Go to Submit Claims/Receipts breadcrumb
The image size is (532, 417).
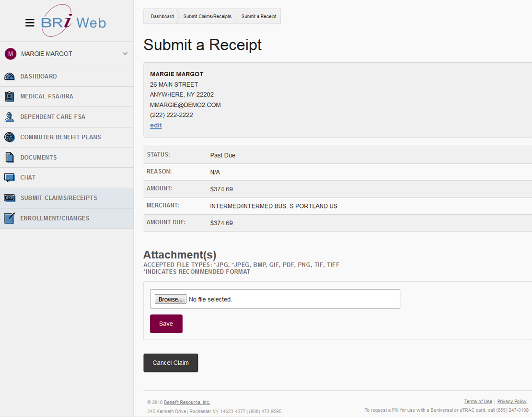207,16
